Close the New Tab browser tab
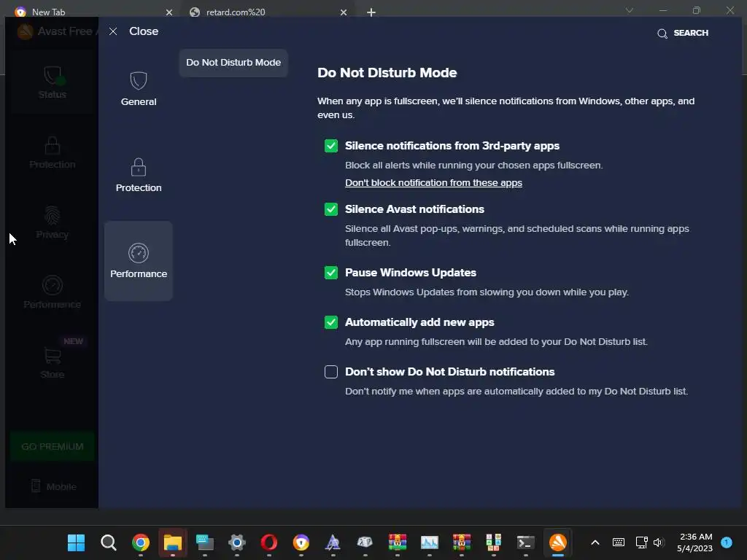 (169, 12)
